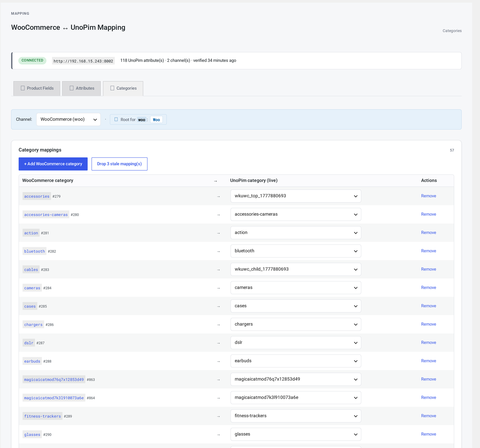
Task: Click the glasses category tag
Action: click(x=32, y=435)
